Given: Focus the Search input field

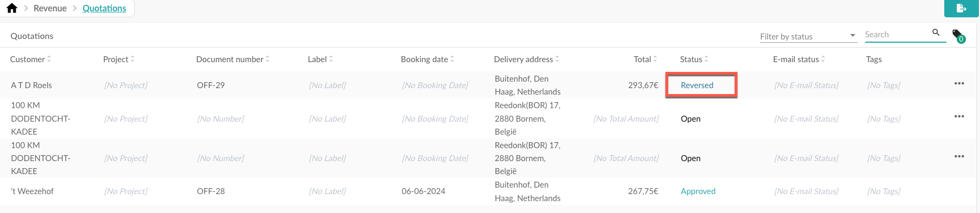Looking at the screenshot, I should click(x=897, y=35).
